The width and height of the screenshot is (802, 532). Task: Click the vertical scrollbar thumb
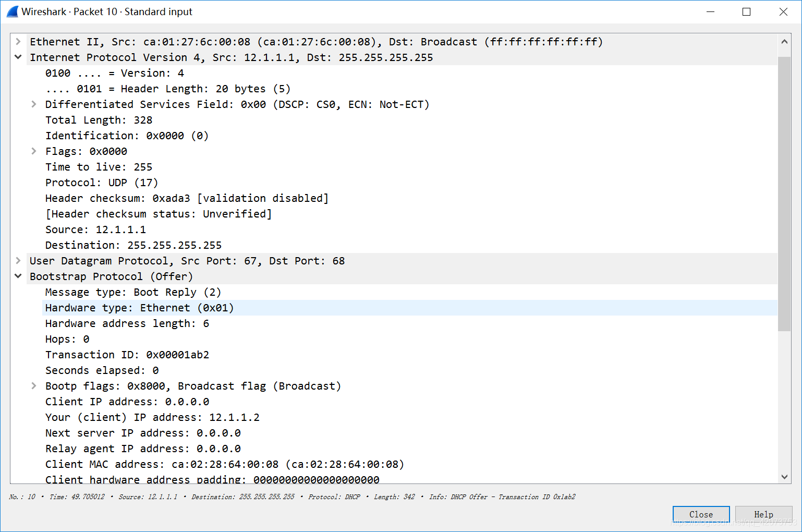(784, 194)
